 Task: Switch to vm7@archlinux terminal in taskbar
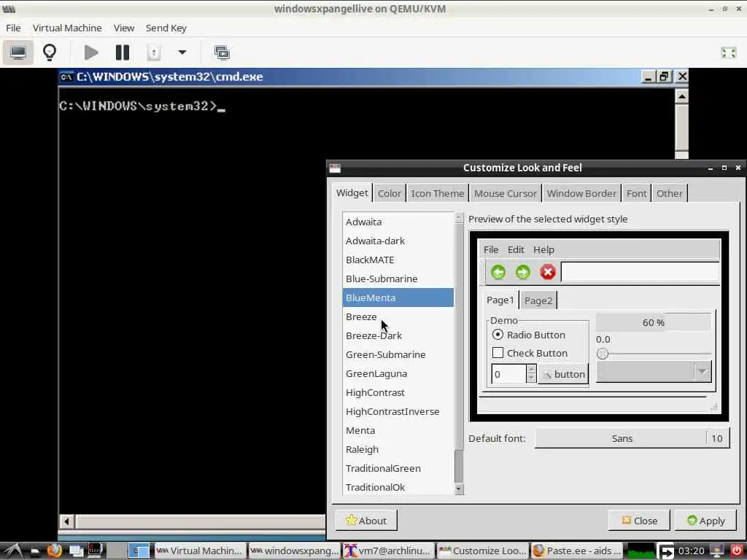coord(388,551)
